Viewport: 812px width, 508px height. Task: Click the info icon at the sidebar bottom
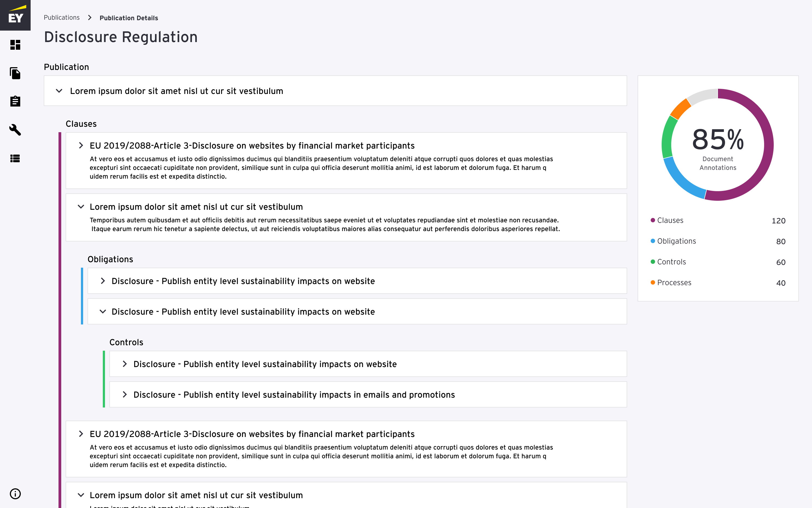click(15, 494)
